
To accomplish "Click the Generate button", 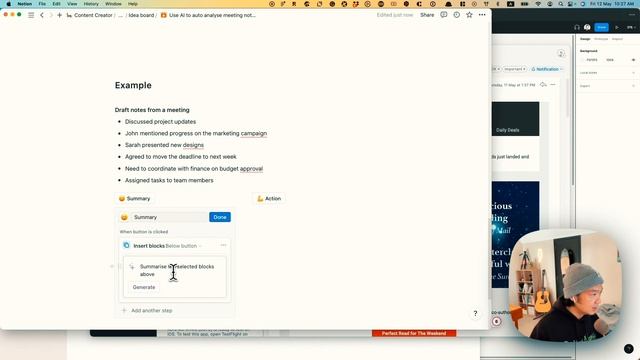I will [144, 287].
